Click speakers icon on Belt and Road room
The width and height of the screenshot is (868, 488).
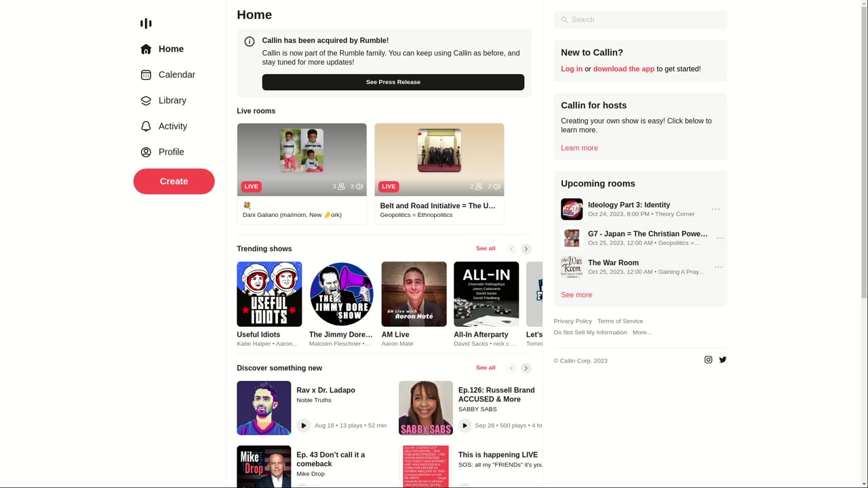point(496,186)
